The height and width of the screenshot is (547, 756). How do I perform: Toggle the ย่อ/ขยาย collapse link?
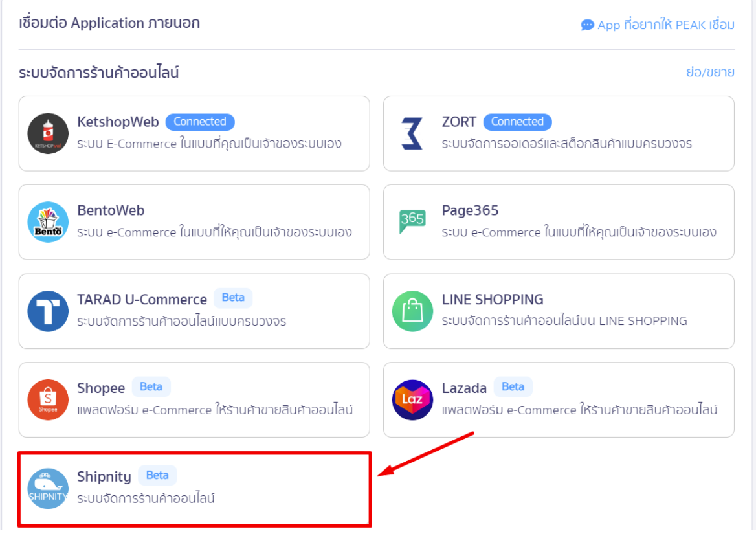710,73
